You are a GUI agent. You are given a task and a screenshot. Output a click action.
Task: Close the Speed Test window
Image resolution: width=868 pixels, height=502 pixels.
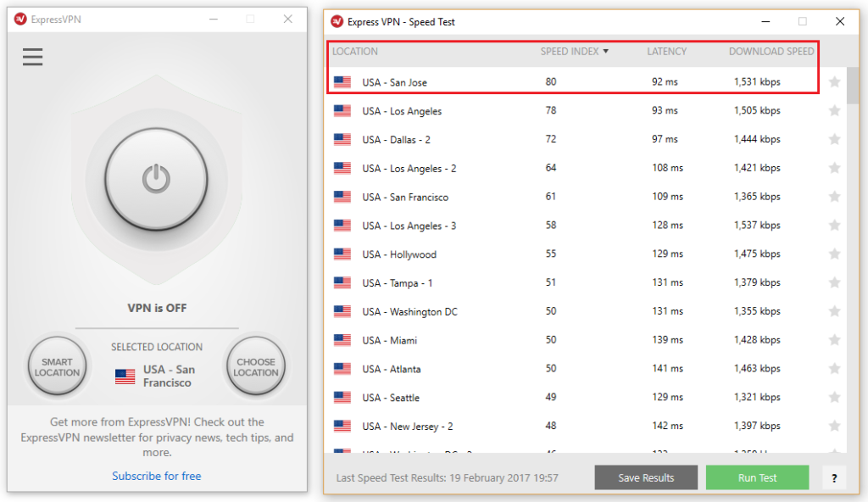(840, 21)
